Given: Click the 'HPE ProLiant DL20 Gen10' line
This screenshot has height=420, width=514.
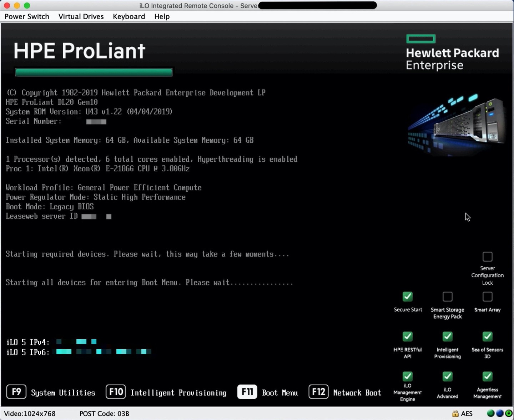Looking at the screenshot, I should (52, 102).
